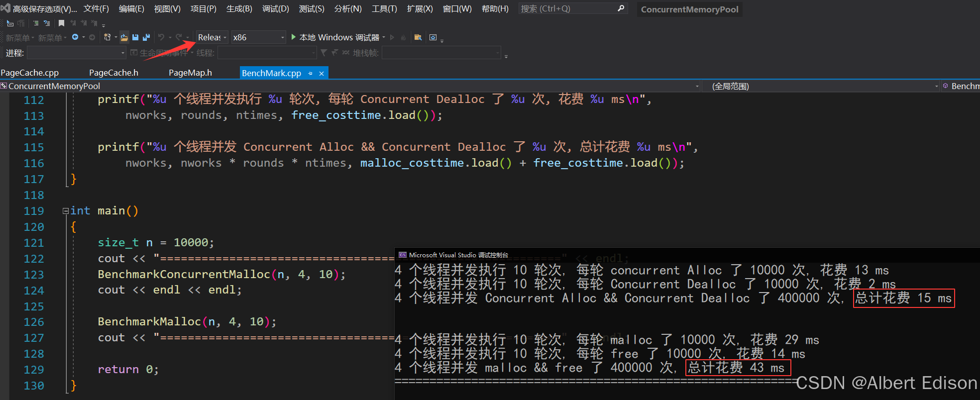Open the 扩展(X) menu
The width and height of the screenshot is (980, 400).
(420, 8)
